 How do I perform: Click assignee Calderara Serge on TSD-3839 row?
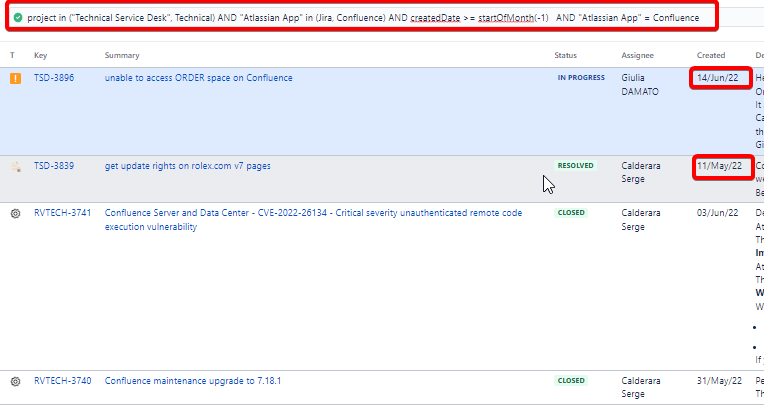click(641, 172)
